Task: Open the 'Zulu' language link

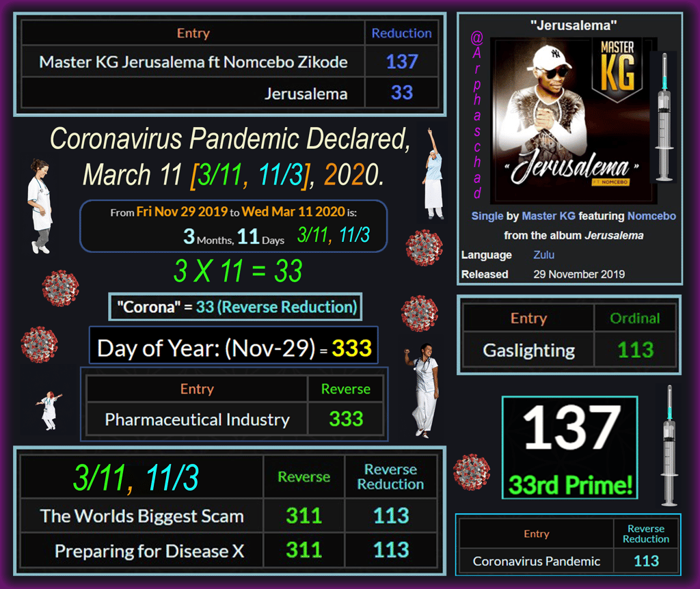Action: coord(543,255)
